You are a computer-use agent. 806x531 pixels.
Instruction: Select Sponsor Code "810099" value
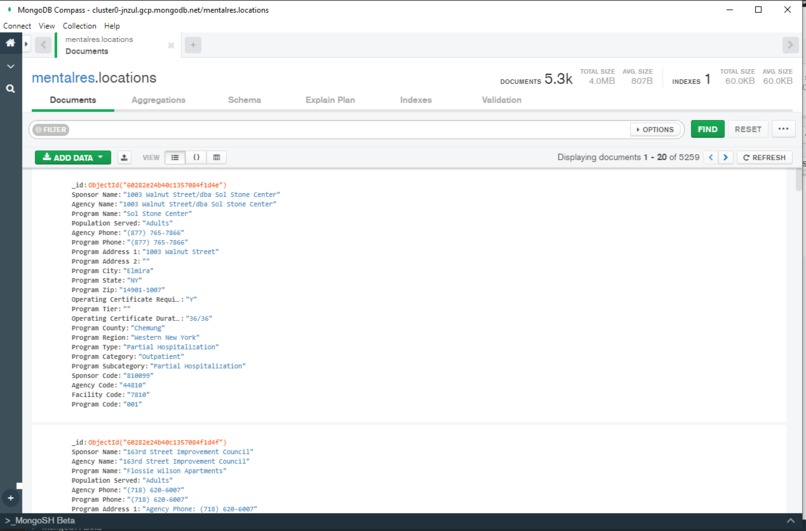point(138,375)
